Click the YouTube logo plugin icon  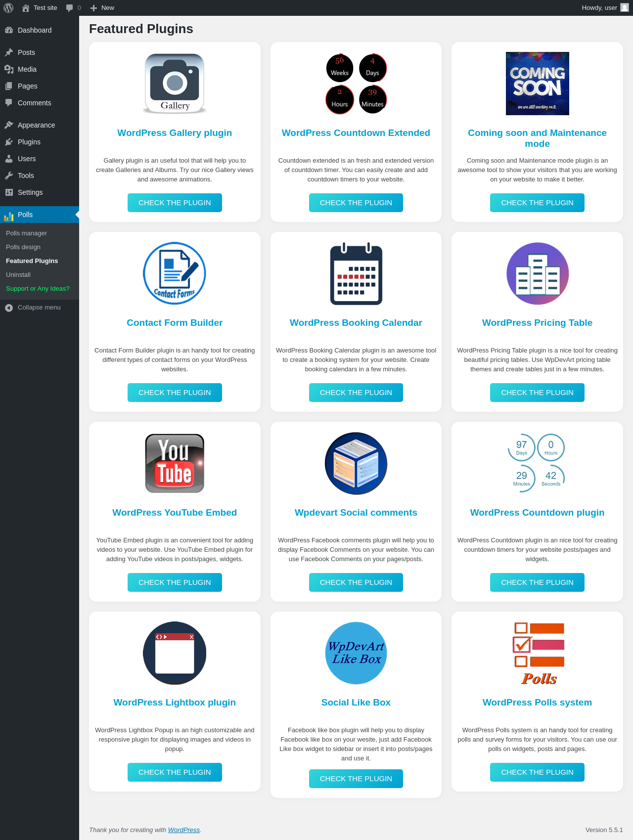coord(175,463)
